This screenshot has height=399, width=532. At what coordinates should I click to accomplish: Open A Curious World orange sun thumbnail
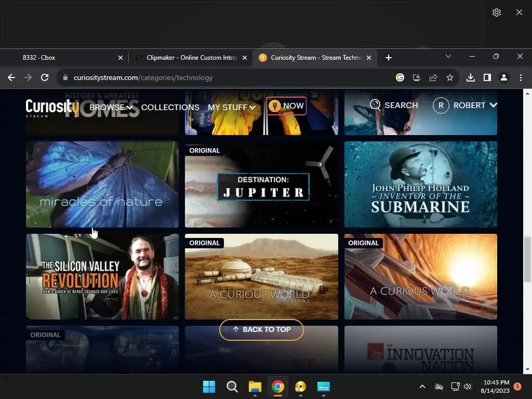[x=421, y=276]
